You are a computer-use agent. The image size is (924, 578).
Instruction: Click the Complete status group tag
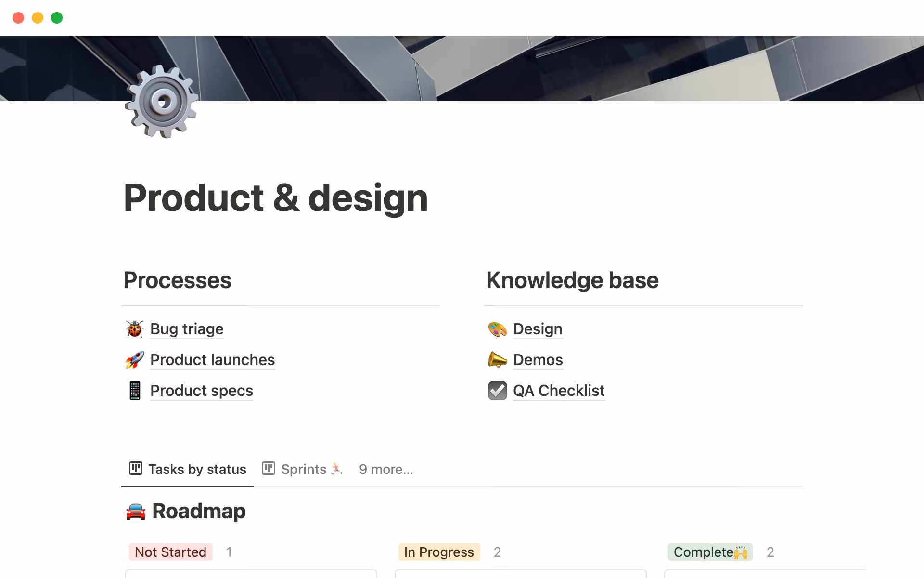coord(709,552)
